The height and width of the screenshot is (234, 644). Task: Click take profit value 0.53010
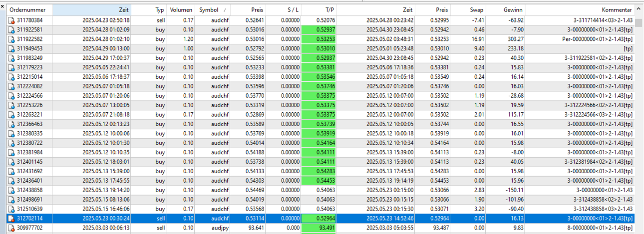pos(325,48)
